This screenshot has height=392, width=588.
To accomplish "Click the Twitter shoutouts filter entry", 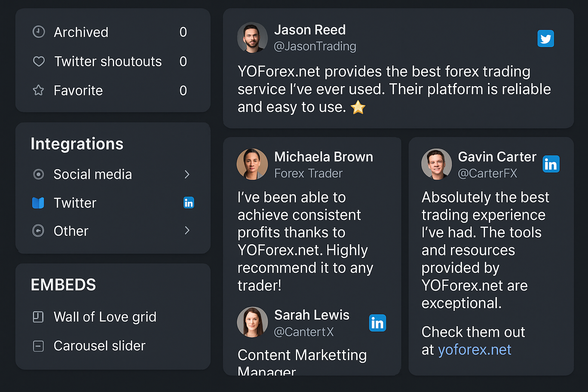I will point(108,61).
